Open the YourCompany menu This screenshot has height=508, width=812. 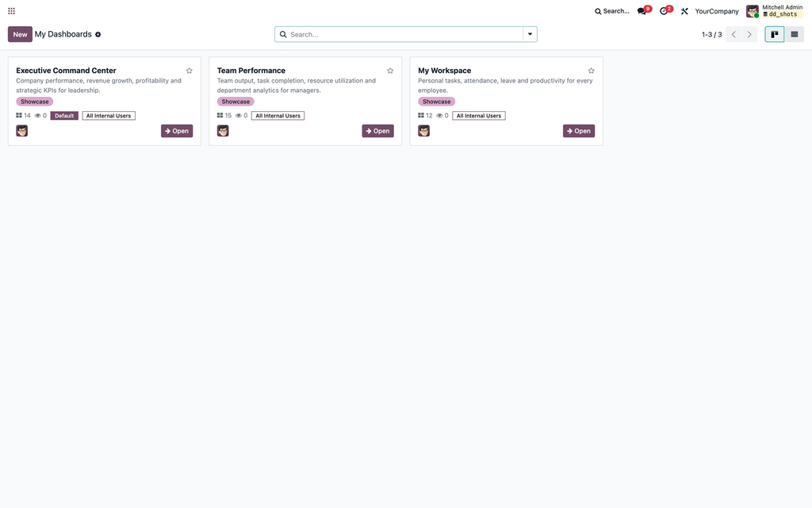(717, 11)
